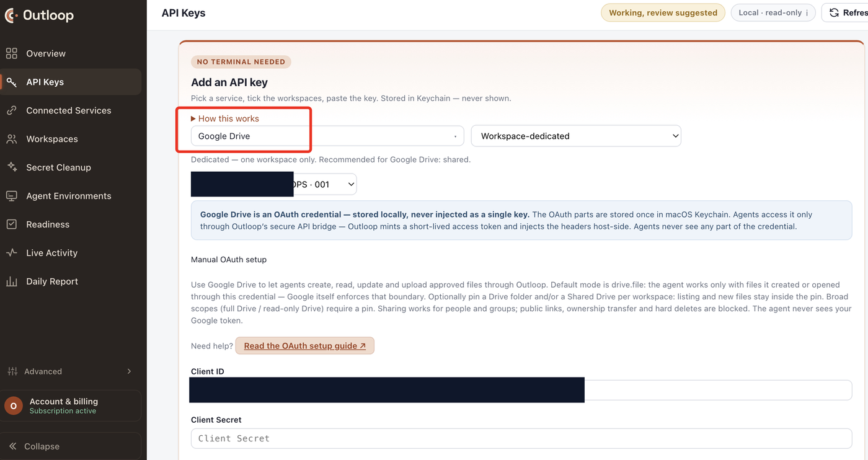868x460 pixels.
Task: Click the Client Secret input field
Action: tap(521, 438)
